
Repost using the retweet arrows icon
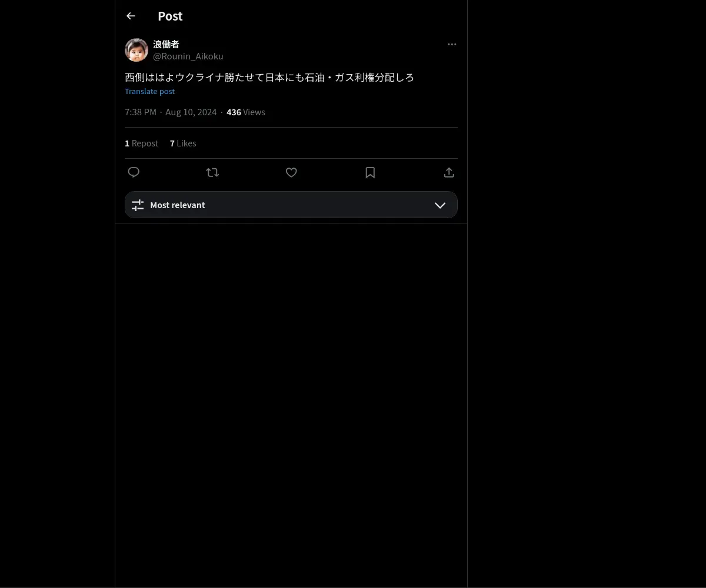pyautogui.click(x=212, y=172)
